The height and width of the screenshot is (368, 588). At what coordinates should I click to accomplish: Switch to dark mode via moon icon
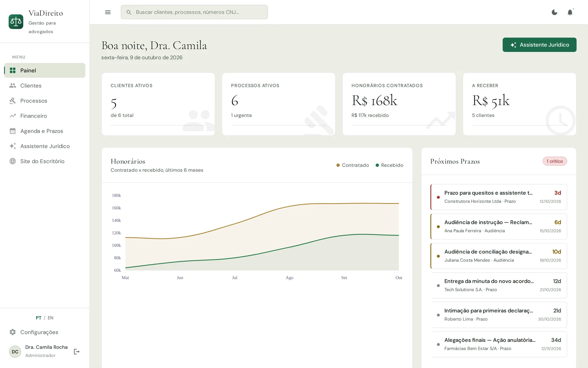tap(554, 12)
